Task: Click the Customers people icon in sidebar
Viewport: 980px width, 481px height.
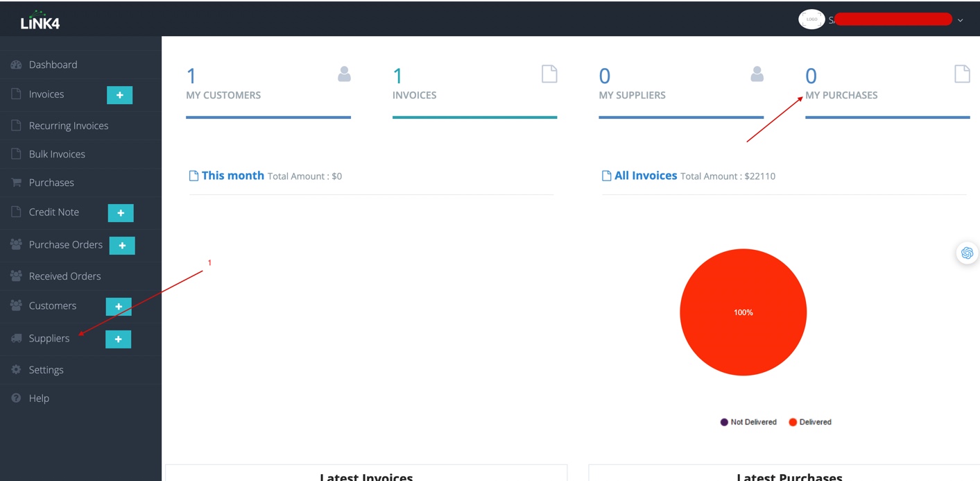Action: coord(16,305)
